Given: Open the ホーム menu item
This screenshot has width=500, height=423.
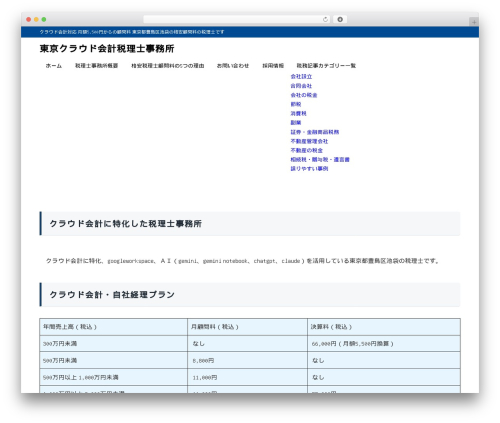Looking at the screenshot, I should pyautogui.click(x=54, y=66).
